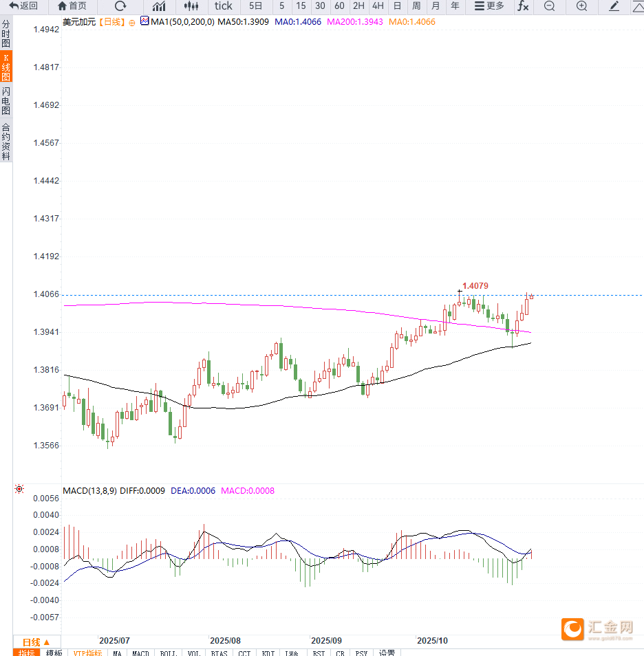
Task: Select the 30-minute timeframe
Action: point(320,6)
